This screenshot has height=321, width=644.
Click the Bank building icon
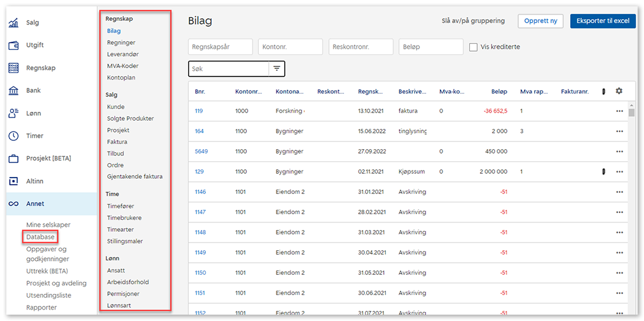[x=13, y=91]
